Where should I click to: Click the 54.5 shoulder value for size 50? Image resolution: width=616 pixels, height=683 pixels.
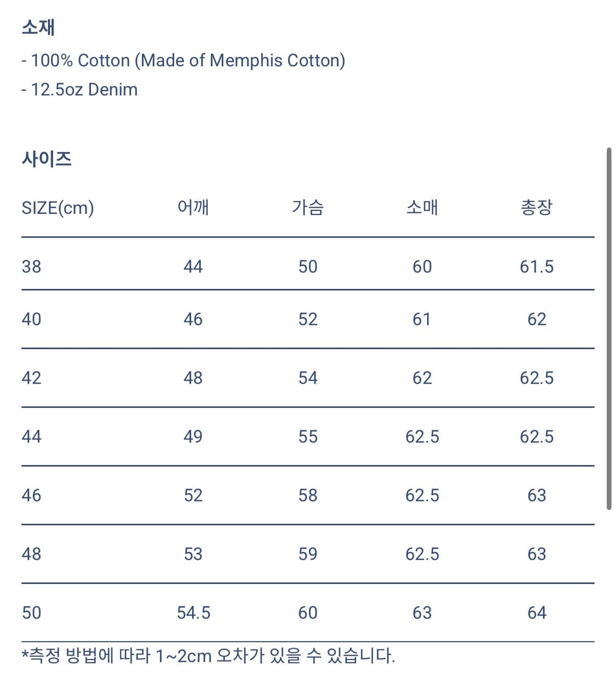click(x=193, y=612)
